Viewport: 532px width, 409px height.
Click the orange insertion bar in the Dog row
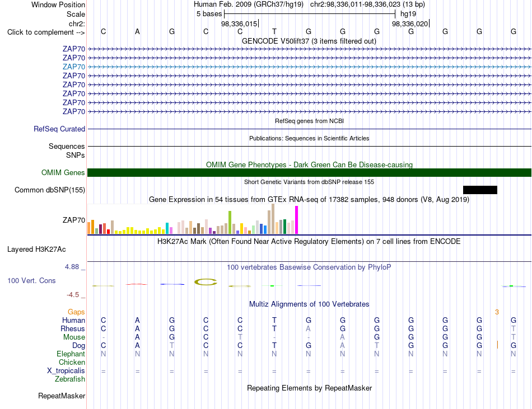(x=497, y=345)
